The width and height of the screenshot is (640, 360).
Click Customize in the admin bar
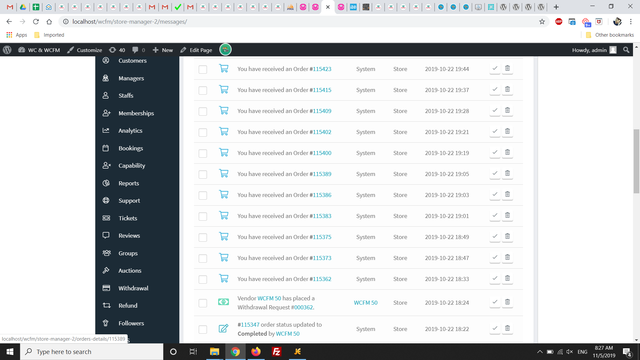[x=84, y=50]
